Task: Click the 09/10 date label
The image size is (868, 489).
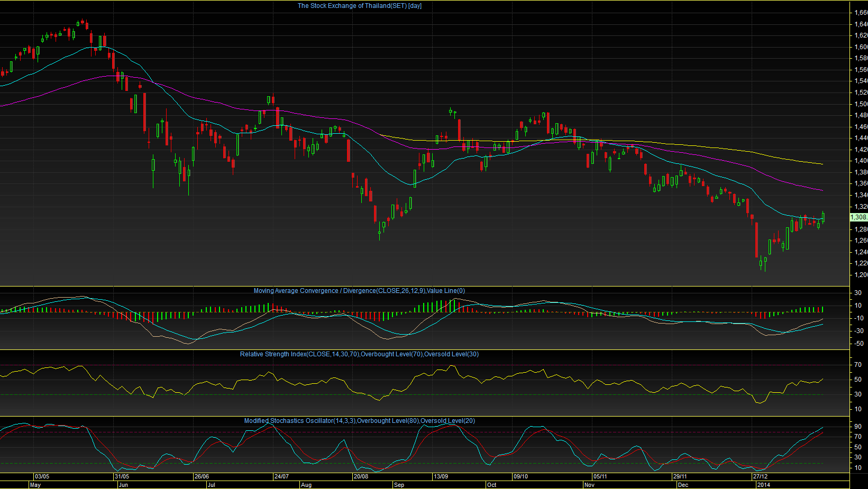Action: [x=520, y=477]
